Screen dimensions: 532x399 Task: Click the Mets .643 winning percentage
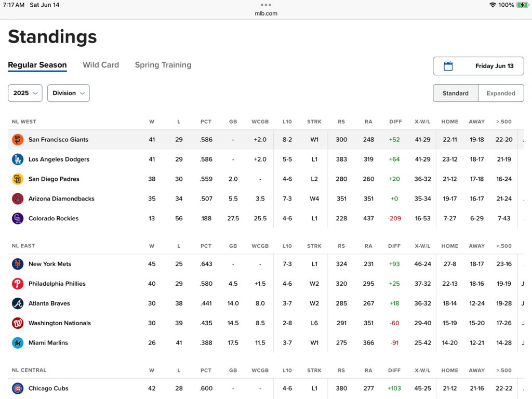206,263
